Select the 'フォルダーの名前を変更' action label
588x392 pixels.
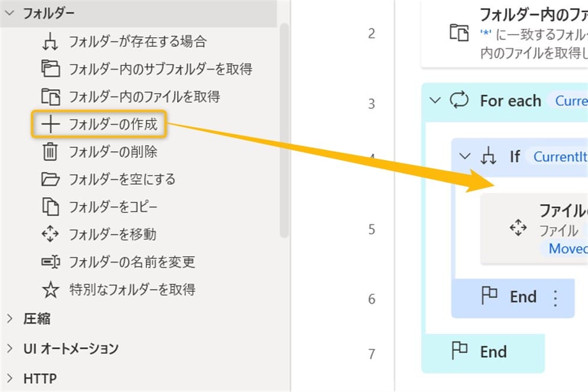132,261
